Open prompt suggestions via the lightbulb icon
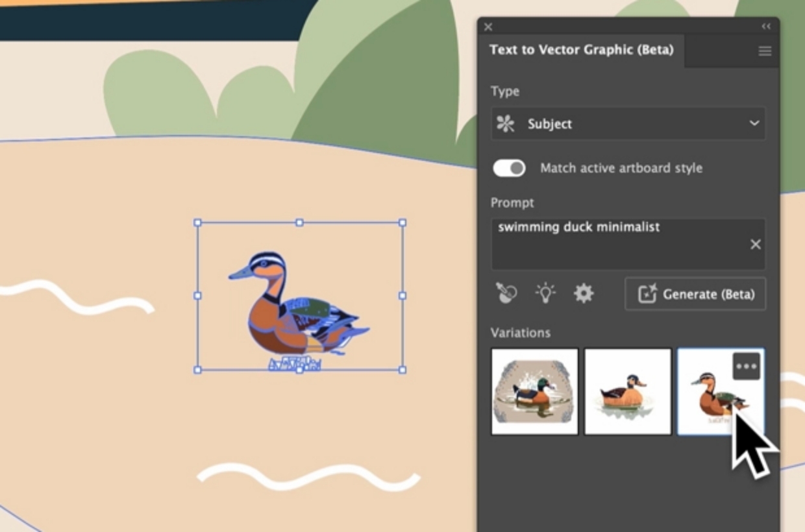Image resolution: width=805 pixels, height=532 pixels. tap(545, 293)
